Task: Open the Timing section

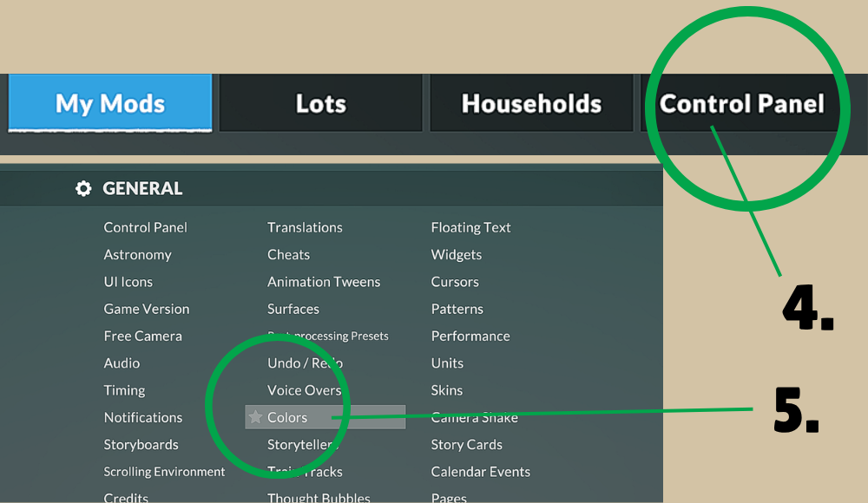Action: pyautogui.click(x=124, y=390)
